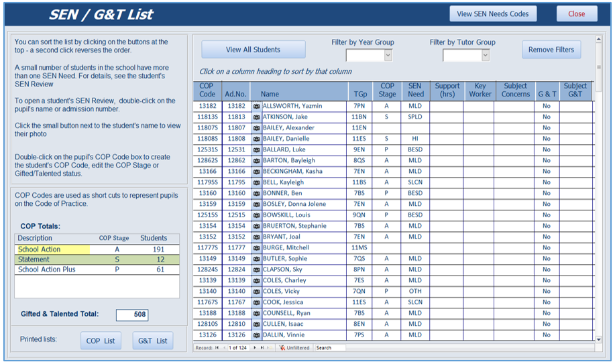
Task: View photo of CULLEN, Isaac
Action: (x=256, y=324)
